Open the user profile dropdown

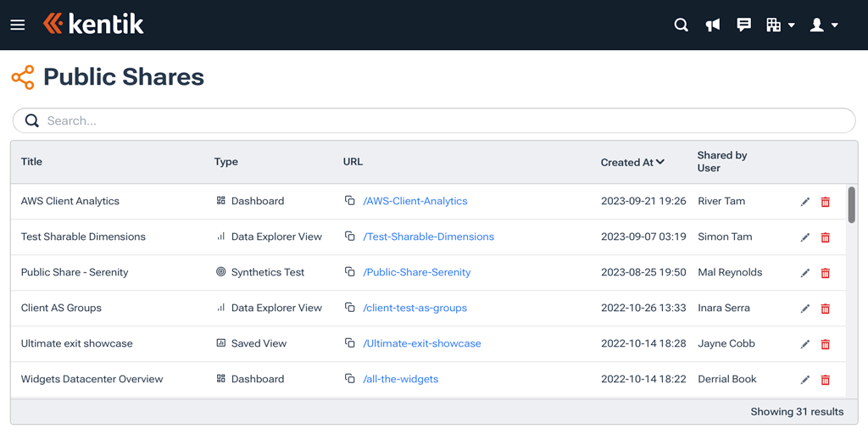824,25
